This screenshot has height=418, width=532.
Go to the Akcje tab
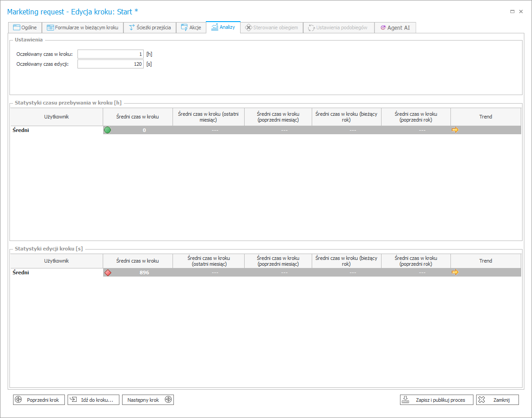click(191, 27)
